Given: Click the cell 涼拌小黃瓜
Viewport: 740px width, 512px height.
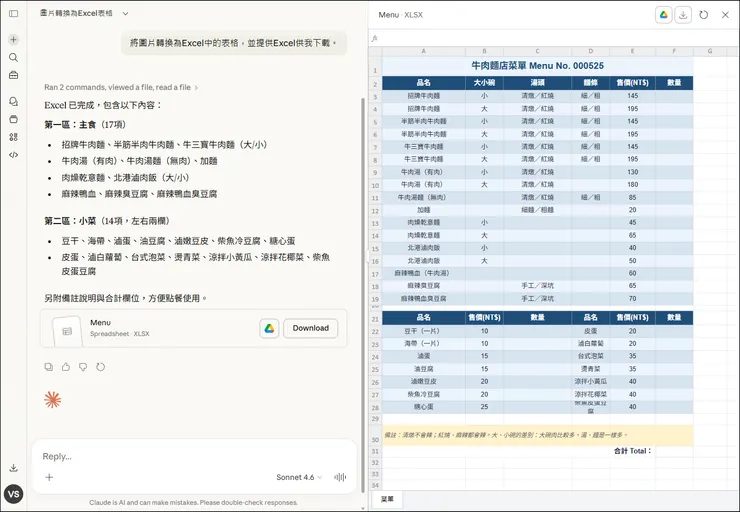Looking at the screenshot, I should point(590,381).
